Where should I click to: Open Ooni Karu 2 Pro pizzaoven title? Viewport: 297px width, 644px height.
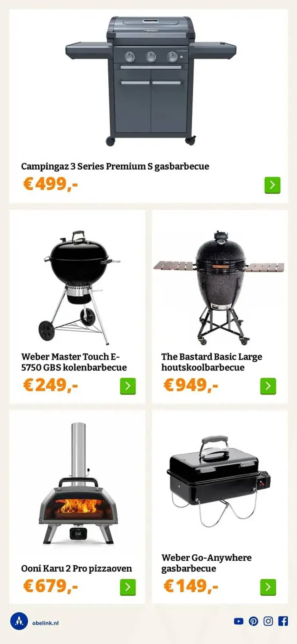coord(77,569)
